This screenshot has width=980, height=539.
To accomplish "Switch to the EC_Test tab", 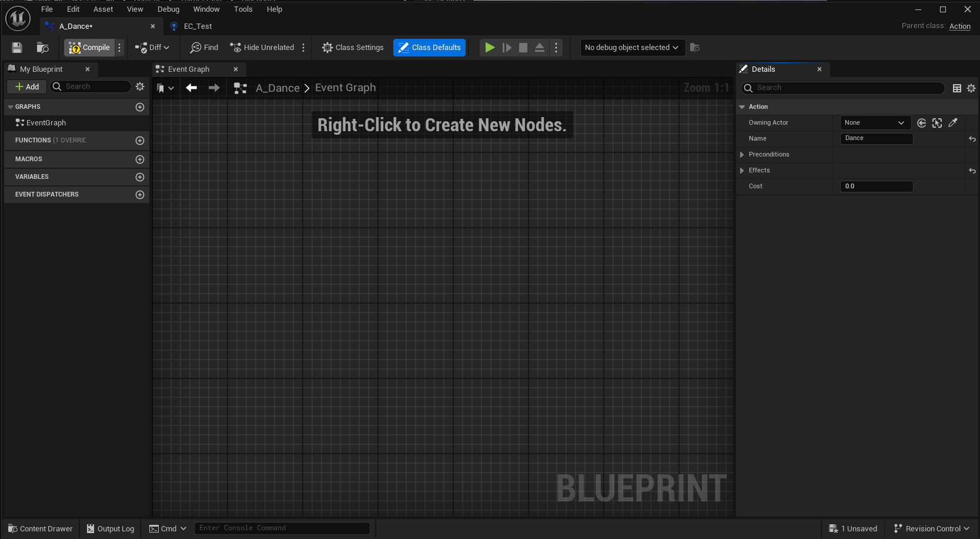I will coord(198,26).
